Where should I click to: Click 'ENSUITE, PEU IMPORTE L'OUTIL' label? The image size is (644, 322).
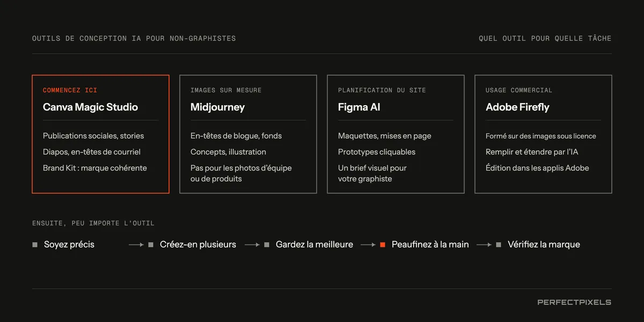(93, 223)
